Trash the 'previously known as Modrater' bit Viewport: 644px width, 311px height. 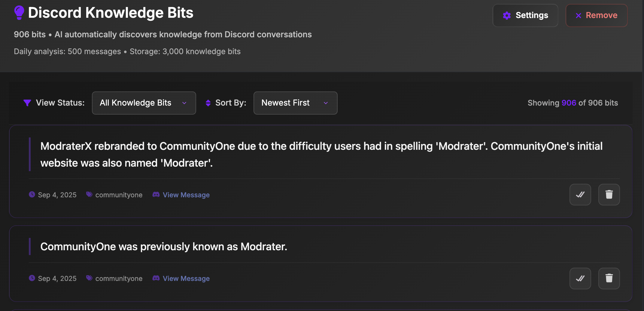point(609,278)
